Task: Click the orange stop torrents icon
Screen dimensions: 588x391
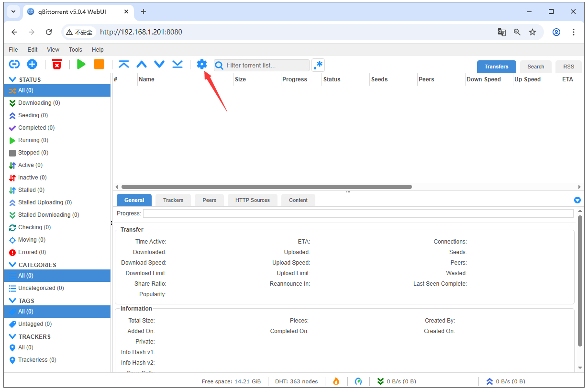Action: coord(99,65)
